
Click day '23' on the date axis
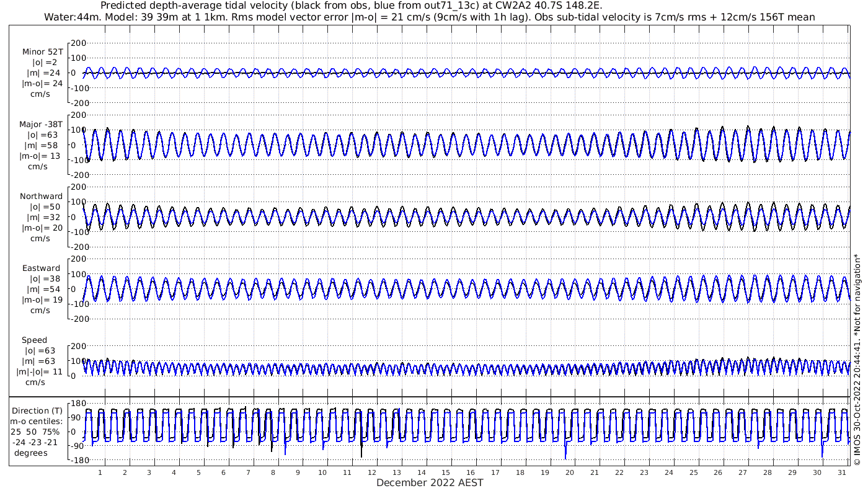[x=644, y=472]
